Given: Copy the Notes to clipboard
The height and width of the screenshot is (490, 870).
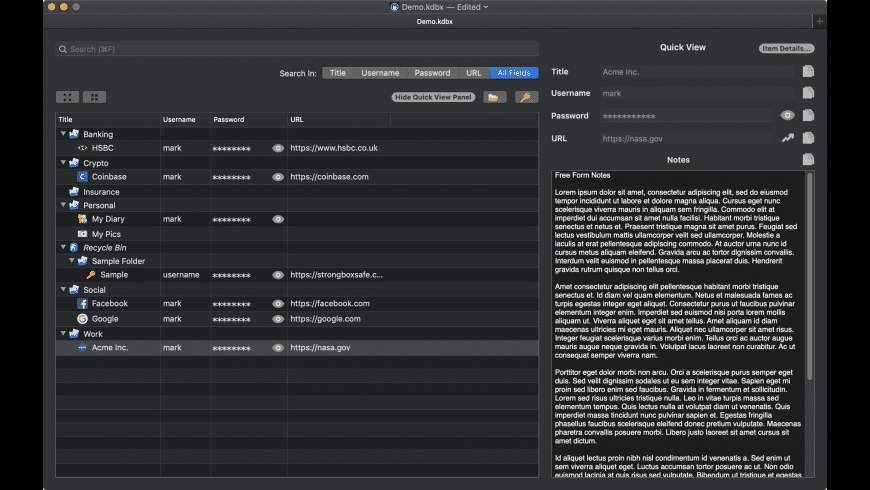Looking at the screenshot, I should (808, 160).
